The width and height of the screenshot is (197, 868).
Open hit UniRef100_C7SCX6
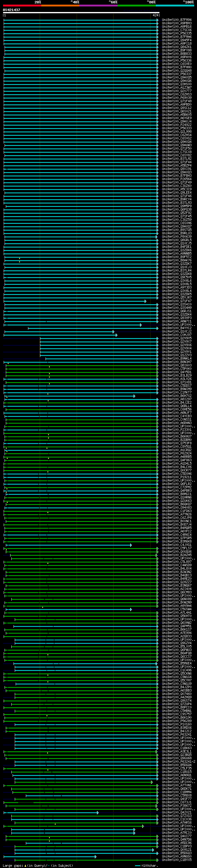click(x=177, y=30)
